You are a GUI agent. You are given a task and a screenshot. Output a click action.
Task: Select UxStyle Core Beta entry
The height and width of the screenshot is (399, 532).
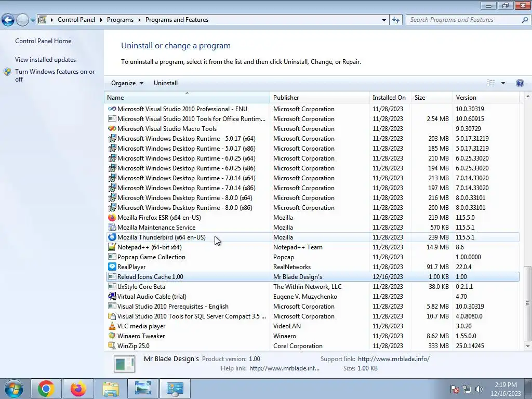point(312,286)
